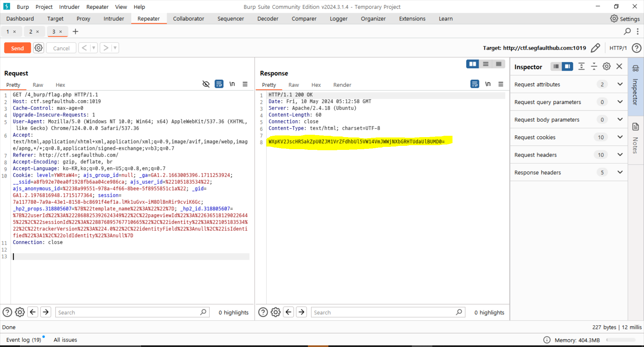
Task: Select the Raw view in Request
Action: tap(38, 85)
